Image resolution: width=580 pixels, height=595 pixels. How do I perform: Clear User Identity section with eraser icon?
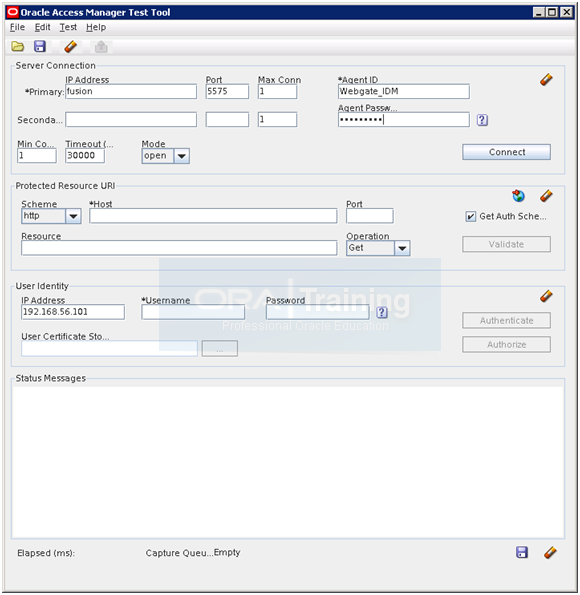pos(546,296)
